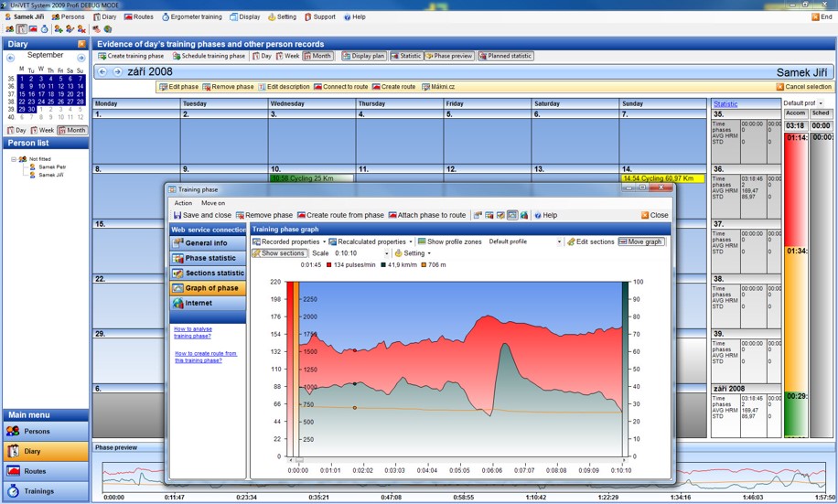The width and height of the screenshot is (838, 504).
Task: Select 10:58 Cycling 25 Km entry
Action: tap(312, 178)
